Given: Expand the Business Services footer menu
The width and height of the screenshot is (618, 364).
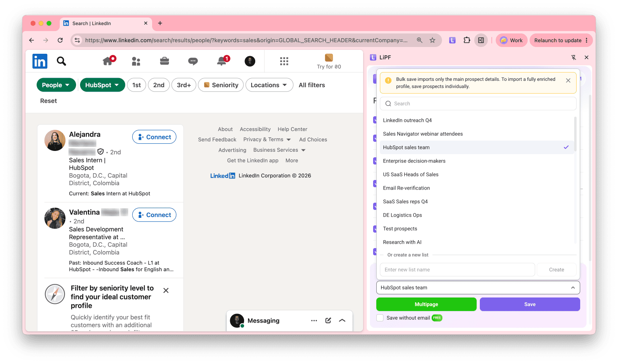Looking at the screenshot, I should pyautogui.click(x=280, y=150).
